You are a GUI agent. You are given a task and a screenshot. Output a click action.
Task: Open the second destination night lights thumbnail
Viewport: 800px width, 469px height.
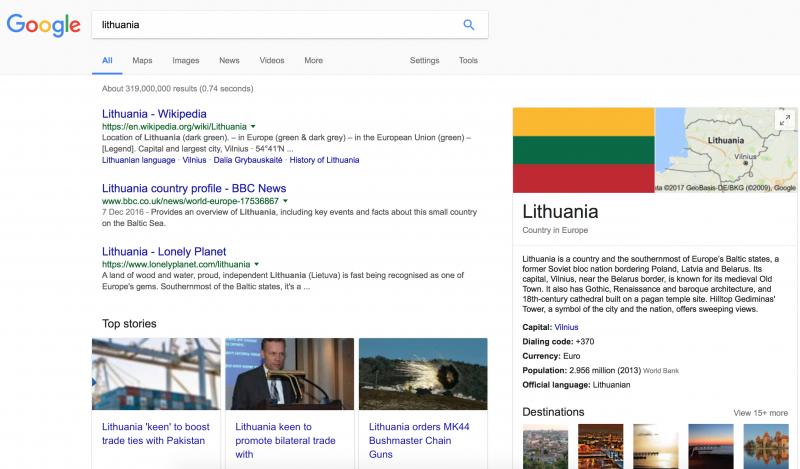[x=601, y=446]
